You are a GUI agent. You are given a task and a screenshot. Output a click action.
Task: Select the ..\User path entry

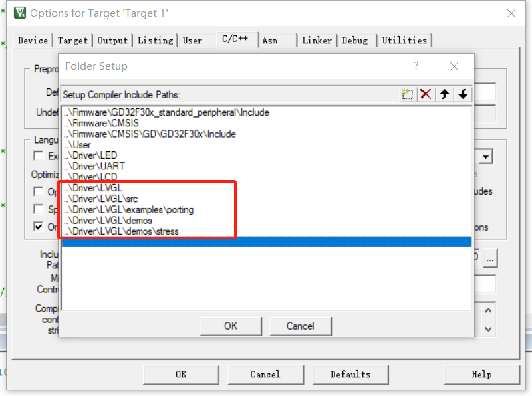click(267, 145)
